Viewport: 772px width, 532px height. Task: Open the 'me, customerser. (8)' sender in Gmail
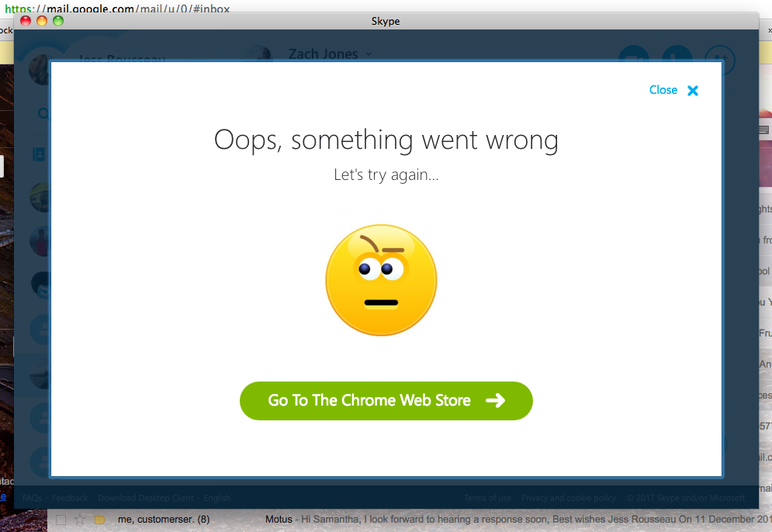pos(164,520)
